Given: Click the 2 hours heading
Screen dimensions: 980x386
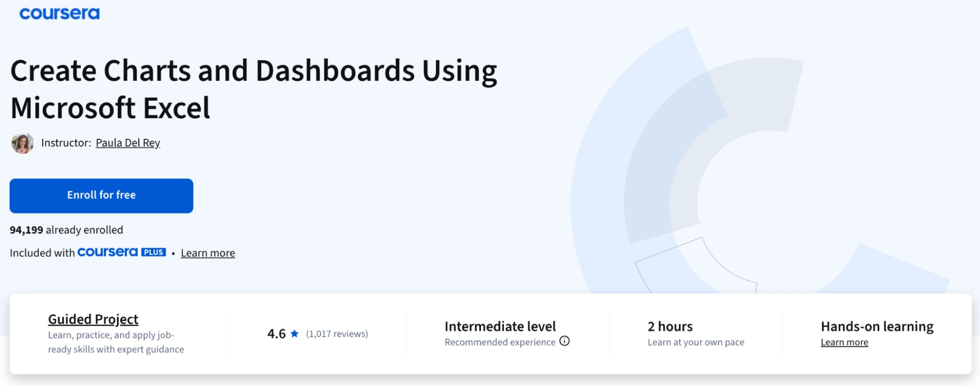Looking at the screenshot, I should coord(670,327).
